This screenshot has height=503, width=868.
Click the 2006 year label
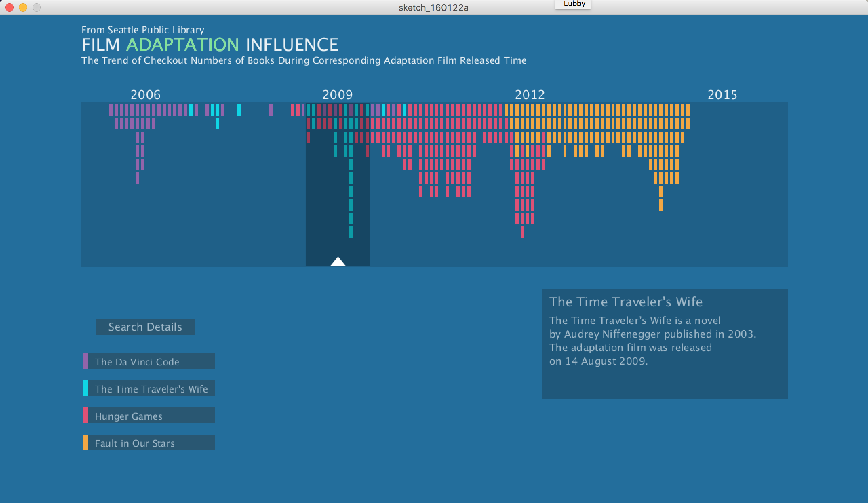(145, 95)
